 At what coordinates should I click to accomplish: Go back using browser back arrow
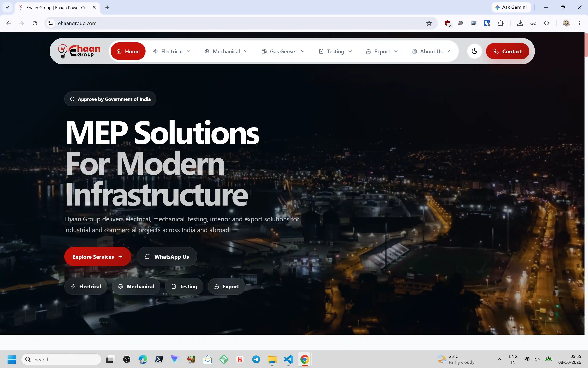pyautogui.click(x=8, y=23)
